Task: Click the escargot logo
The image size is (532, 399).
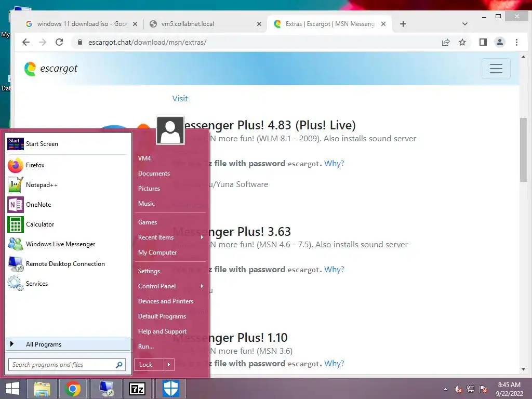Action: pyautogui.click(x=51, y=69)
